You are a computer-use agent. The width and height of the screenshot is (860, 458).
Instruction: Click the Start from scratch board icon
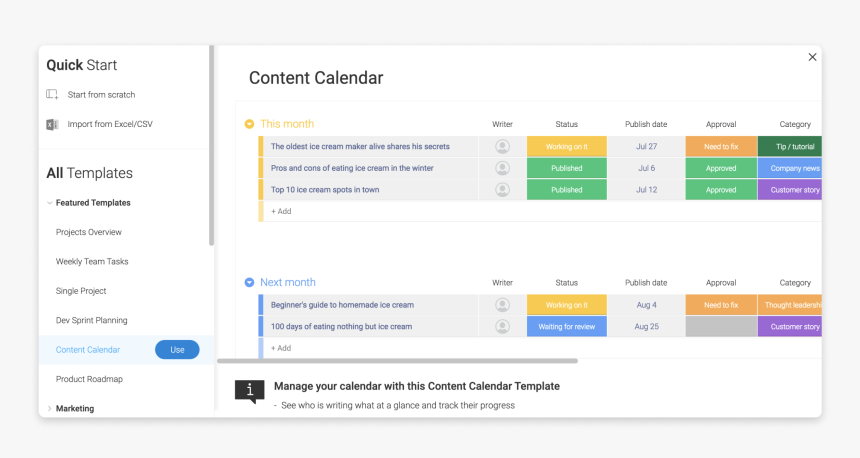52,94
